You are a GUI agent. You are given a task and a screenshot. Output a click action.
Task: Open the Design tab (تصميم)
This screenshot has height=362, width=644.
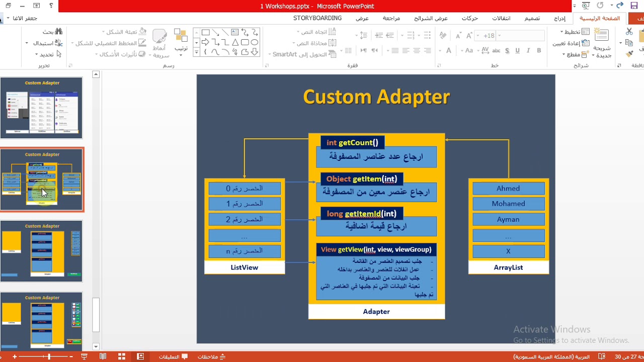[x=532, y=18]
